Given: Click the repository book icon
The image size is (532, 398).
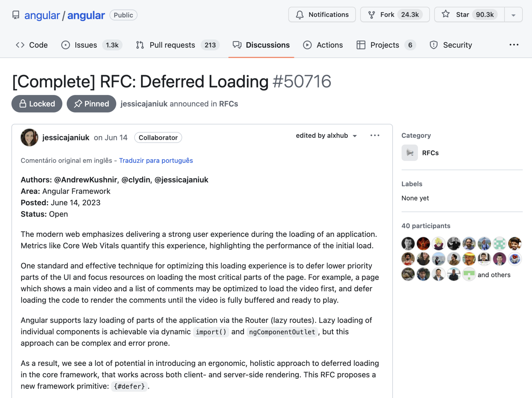Looking at the screenshot, I should coord(16,15).
